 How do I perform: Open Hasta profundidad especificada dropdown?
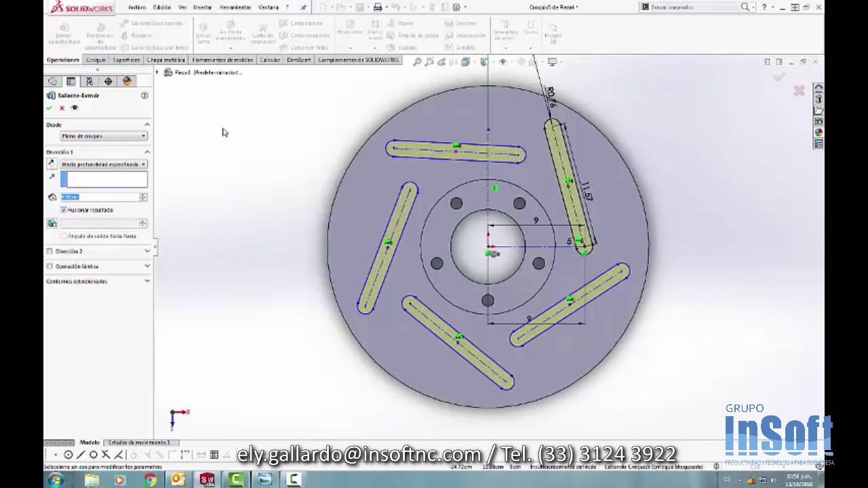tap(104, 164)
